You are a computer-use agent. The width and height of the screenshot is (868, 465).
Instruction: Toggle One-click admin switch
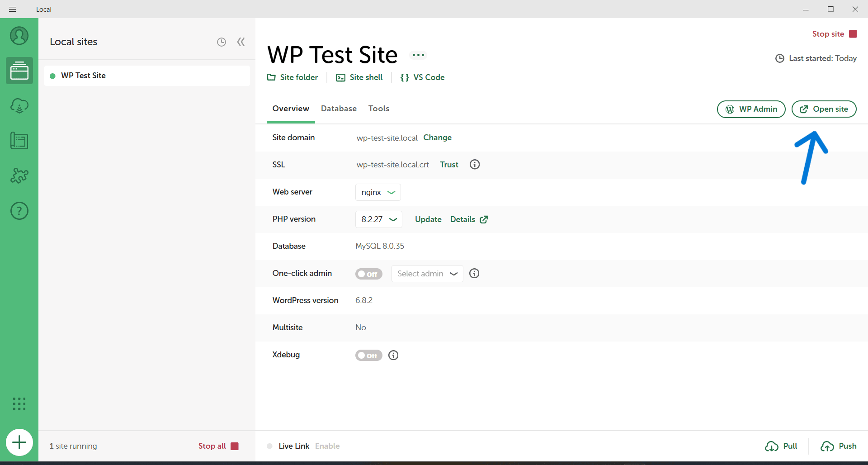(369, 274)
